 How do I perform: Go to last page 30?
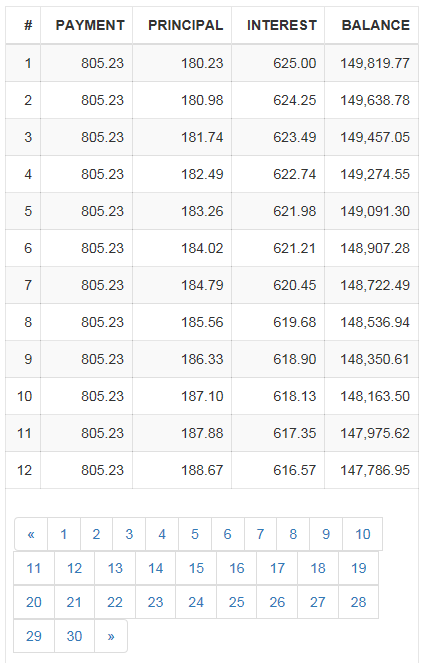(x=74, y=636)
